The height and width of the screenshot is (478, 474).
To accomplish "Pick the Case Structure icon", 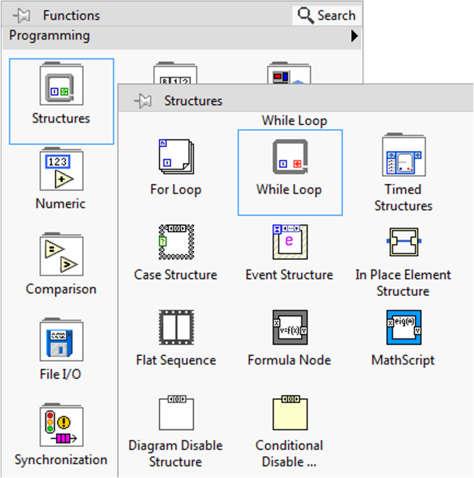I will [176, 242].
